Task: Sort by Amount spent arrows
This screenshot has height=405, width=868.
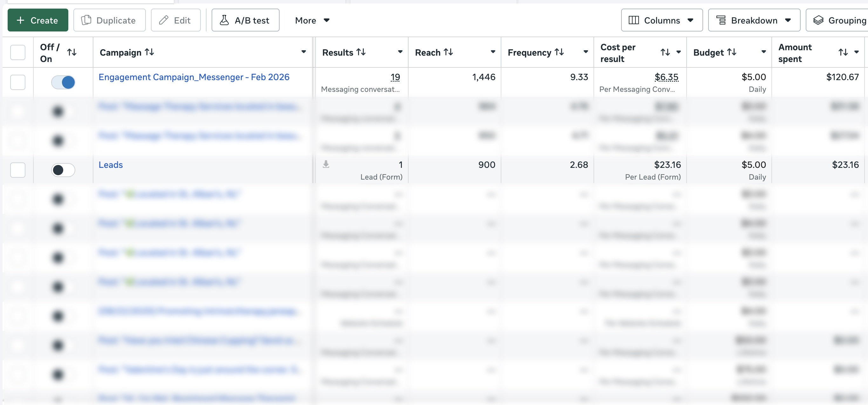Action: pos(843,52)
